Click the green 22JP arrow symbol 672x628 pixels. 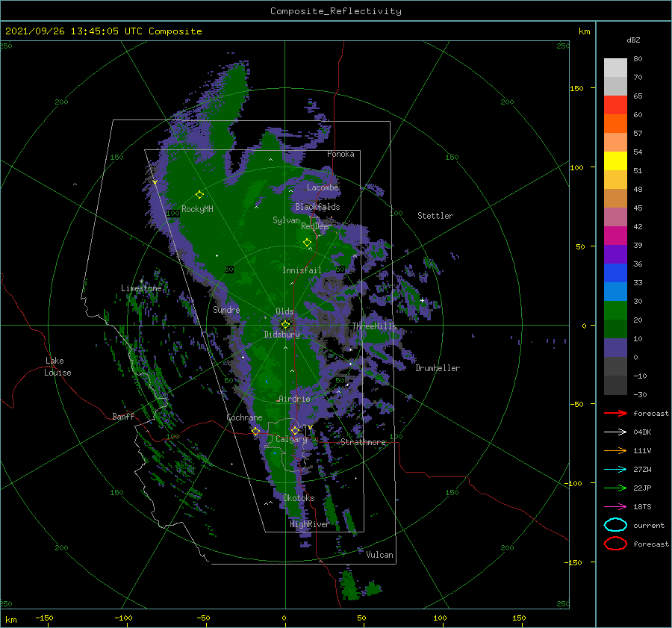point(615,488)
